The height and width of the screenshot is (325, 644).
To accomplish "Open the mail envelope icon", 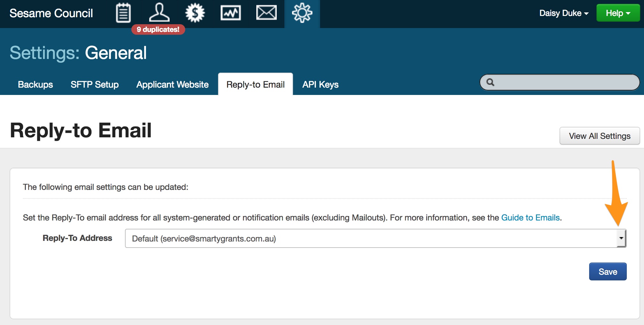I will [x=266, y=13].
